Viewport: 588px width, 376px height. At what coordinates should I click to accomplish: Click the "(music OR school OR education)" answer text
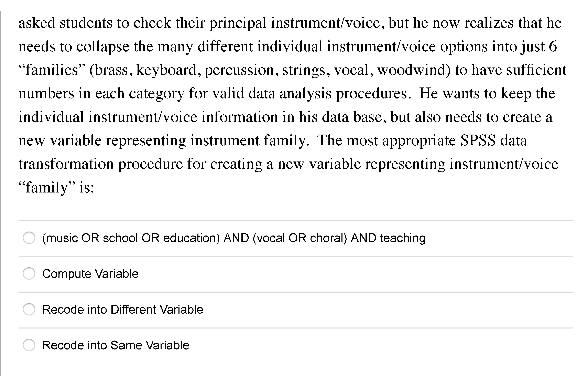click(x=131, y=238)
